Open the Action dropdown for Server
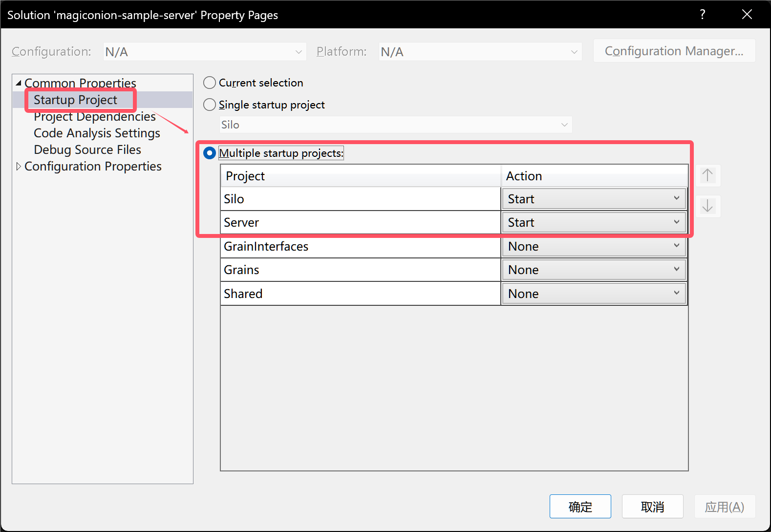The width and height of the screenshot is (771, 532). (x=594, y=222)
